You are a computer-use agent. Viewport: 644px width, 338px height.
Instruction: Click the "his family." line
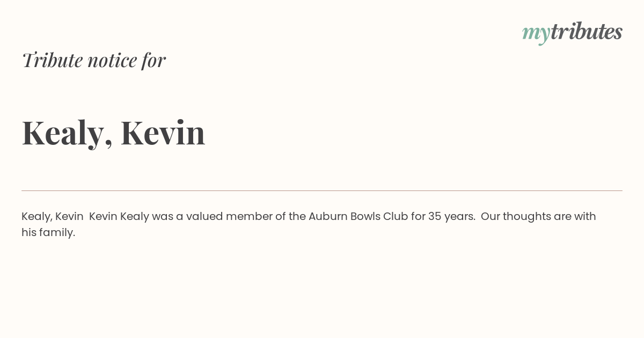point(48,233)
